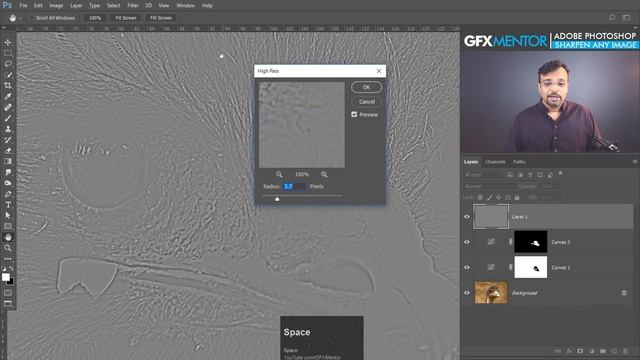Viewport: 640px width, 360px height.
Task: Click the High Pass radius slider handle
Action: tap(277, 199)
